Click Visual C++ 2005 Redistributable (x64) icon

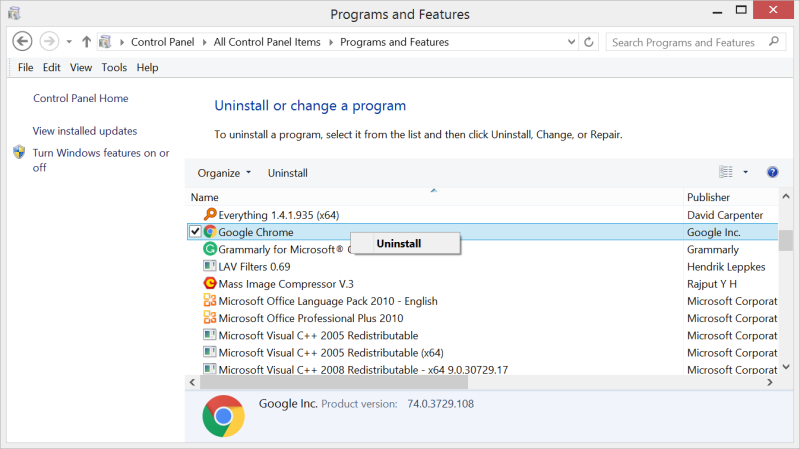[x=210, y=352]
